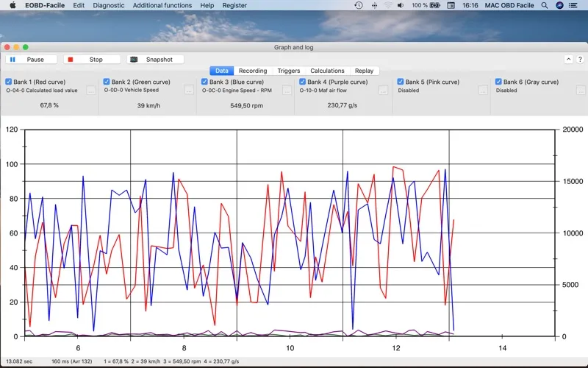Open Notification Center list icon

pyautogui.click(x=573, y=5)
